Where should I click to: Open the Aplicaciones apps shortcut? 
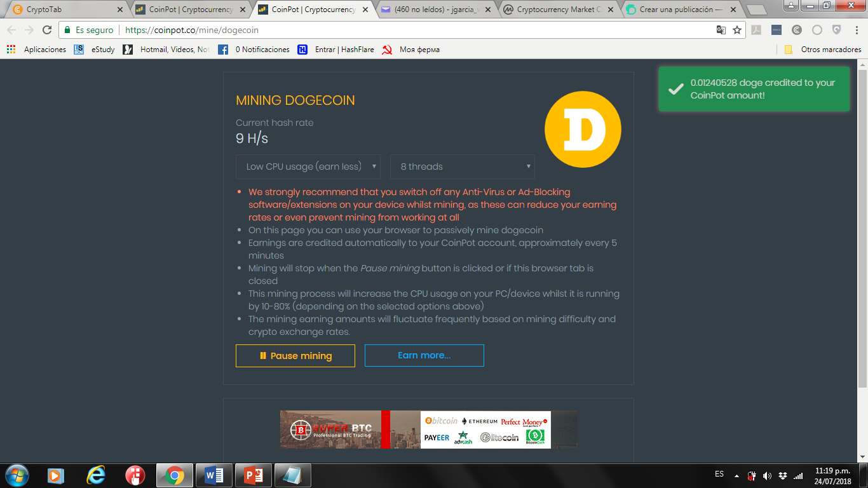[36, 50]
